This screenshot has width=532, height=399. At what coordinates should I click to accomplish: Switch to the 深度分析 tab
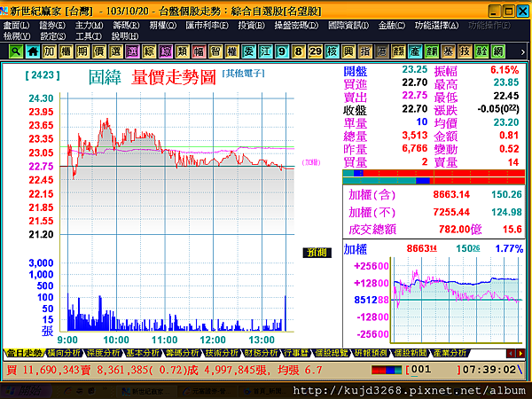(x=103, y=353)
